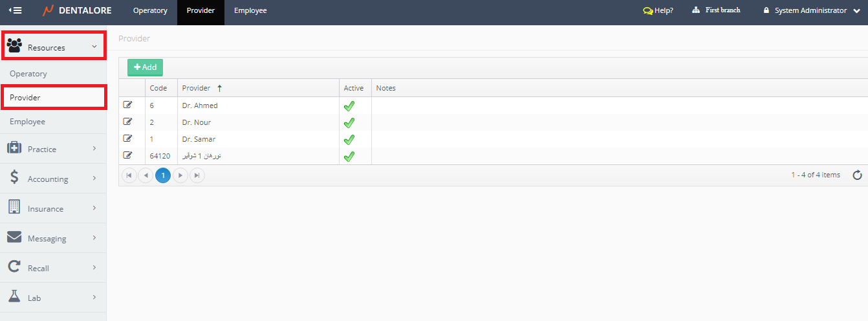Open Employee in the sidebar

(27, 122)
